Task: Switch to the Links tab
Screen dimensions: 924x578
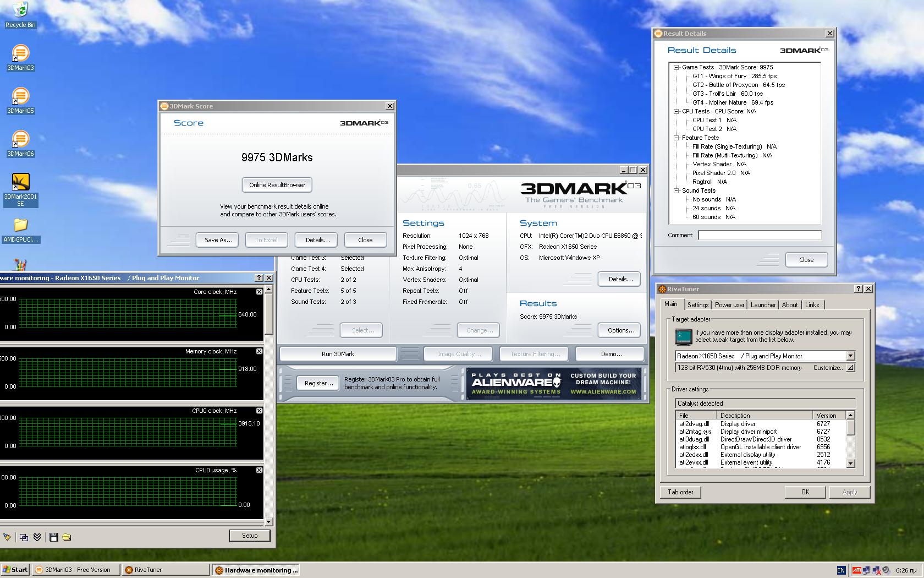Action: point(812,305)
